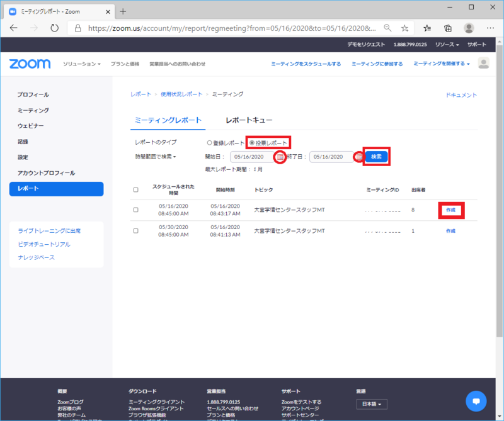
Task: Click the browser back arrow
Action: [x=13, y=28]
